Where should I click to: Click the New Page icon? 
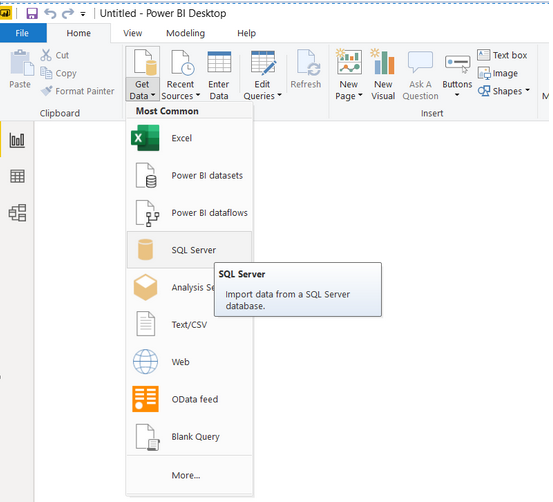pyautogui.click(x=349, y=62)
